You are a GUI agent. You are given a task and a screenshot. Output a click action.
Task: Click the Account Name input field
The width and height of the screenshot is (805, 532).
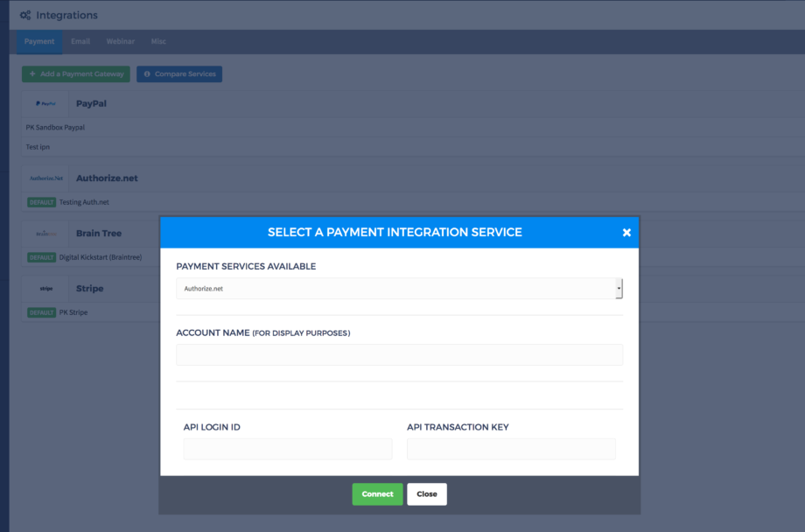(399, 355)
